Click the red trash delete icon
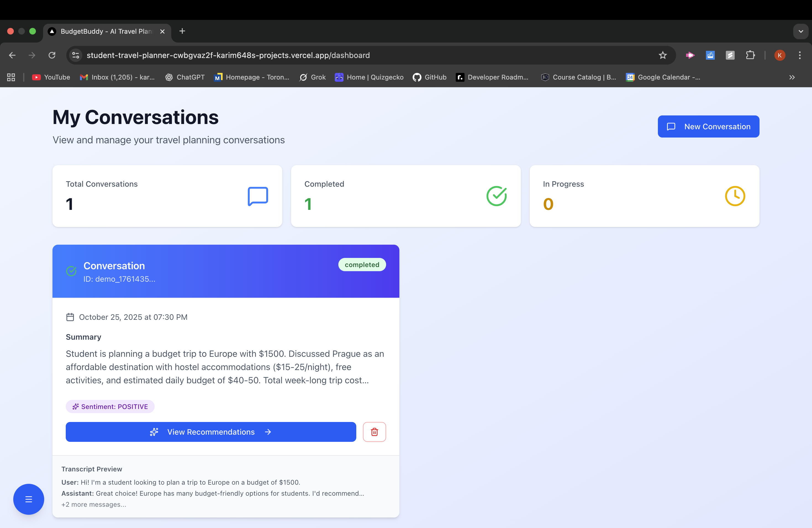The image size is (812, 528). pos(374,432)
